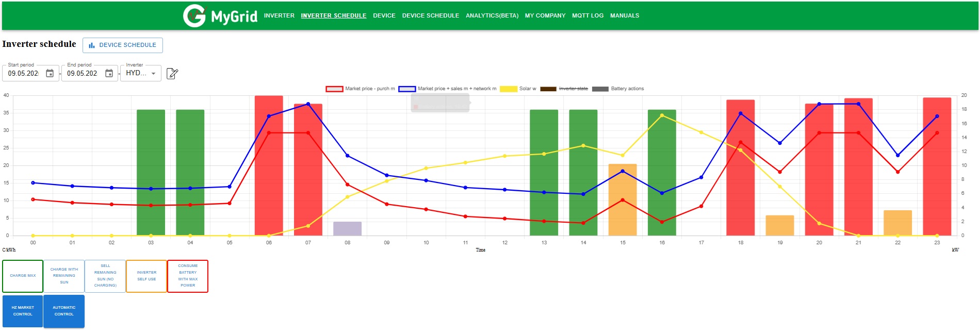Select the Charge Max mode button
Image resolution: width=980 pixels, height=334 pixels.
tap(23, 276)
